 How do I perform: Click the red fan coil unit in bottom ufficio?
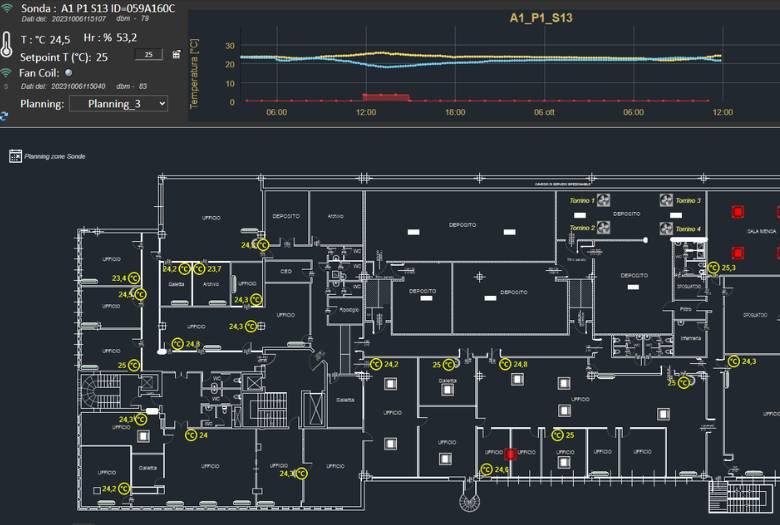(x=510, y=454)
